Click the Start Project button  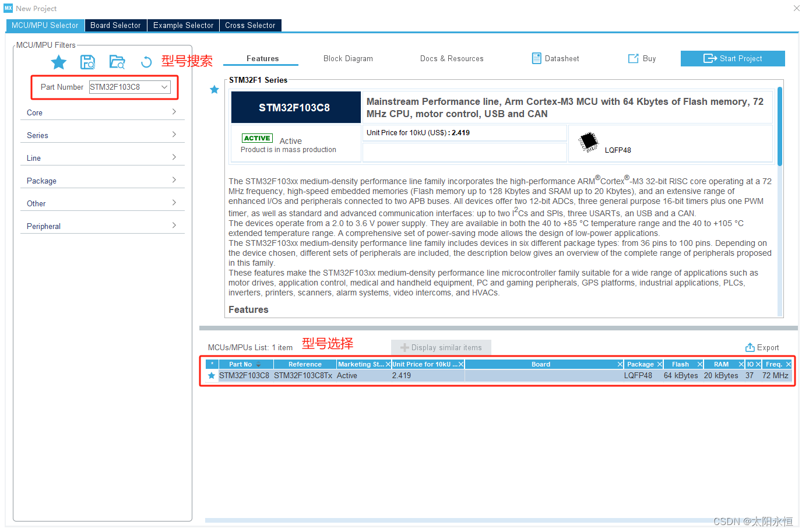[733, 58]
